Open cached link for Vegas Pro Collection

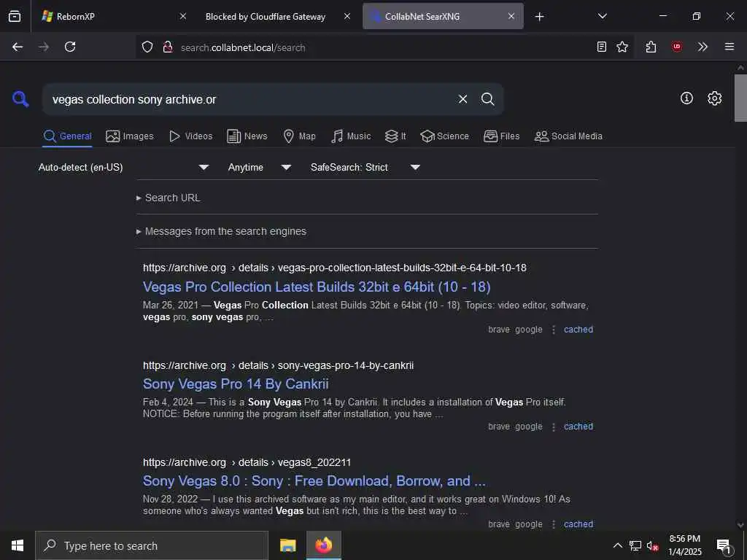(x=578, y=330)
